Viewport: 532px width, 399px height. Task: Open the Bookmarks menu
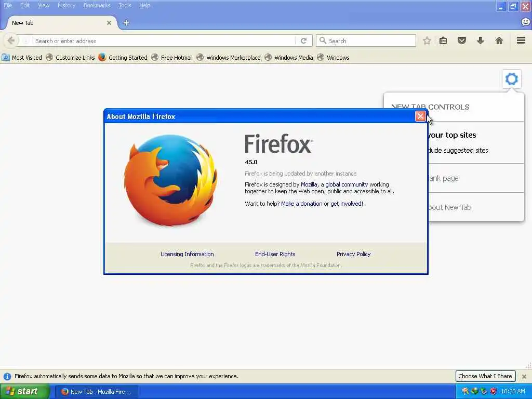(97, 5)
